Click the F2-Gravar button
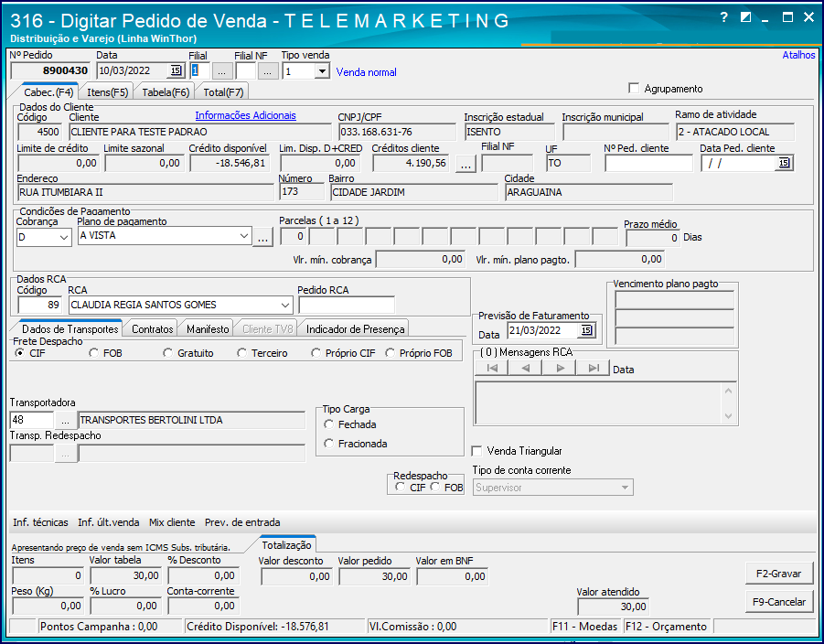824x644 pixels. click(x=779, y=574)
